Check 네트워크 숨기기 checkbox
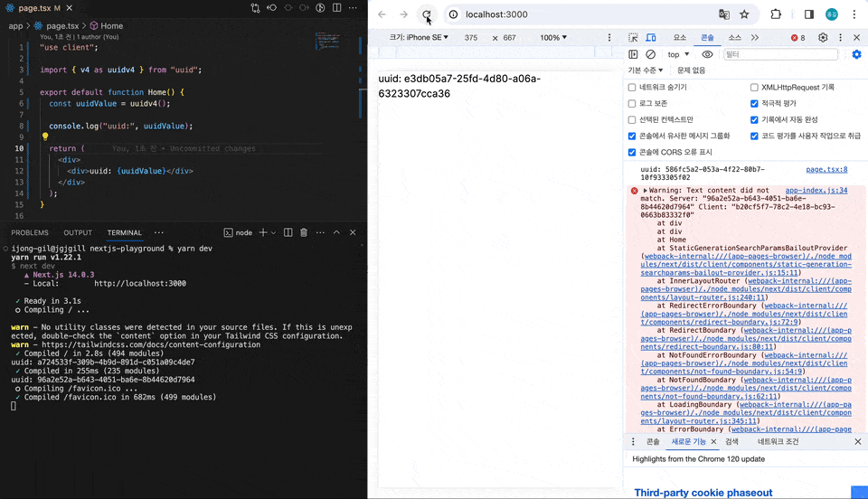Viewport: 868px width, 499px height. 632,88
